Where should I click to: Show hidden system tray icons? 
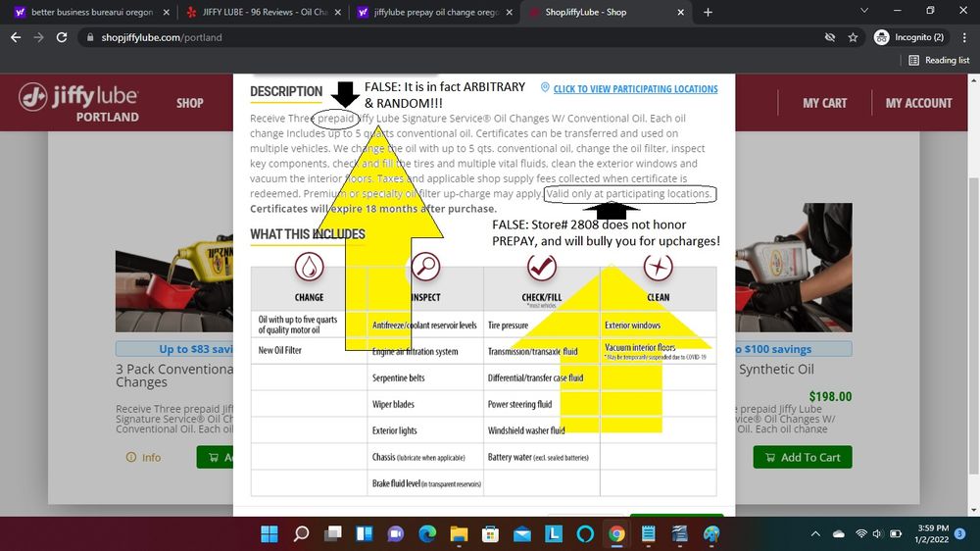(x=816, y=534)
